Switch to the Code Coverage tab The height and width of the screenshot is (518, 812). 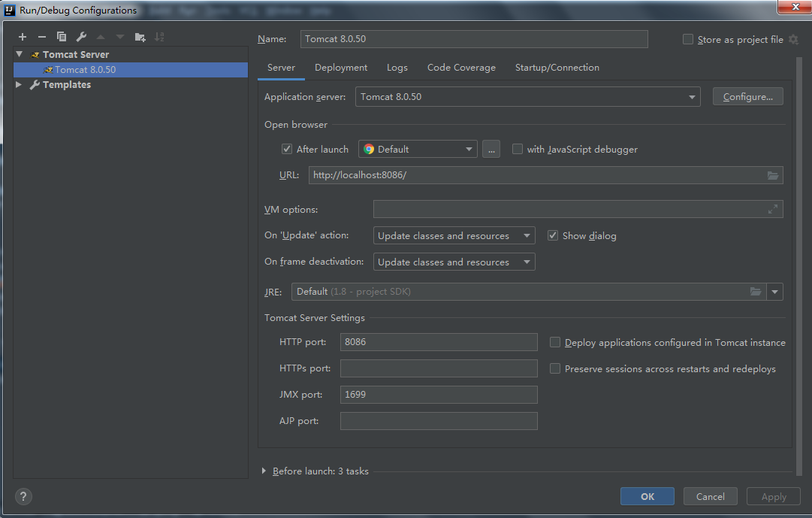coord(461,68)
